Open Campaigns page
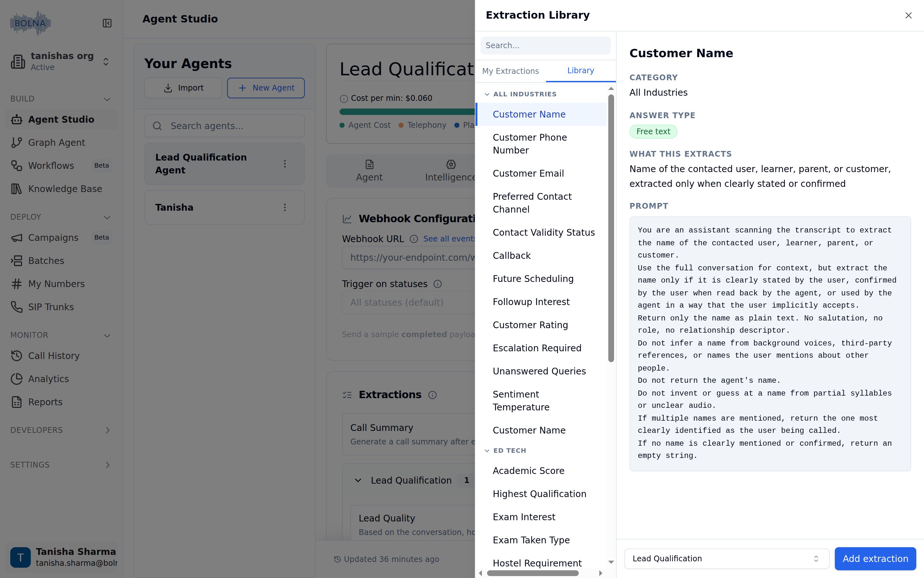Viewport: 924px width, 578px height. (x=61, y=238)
